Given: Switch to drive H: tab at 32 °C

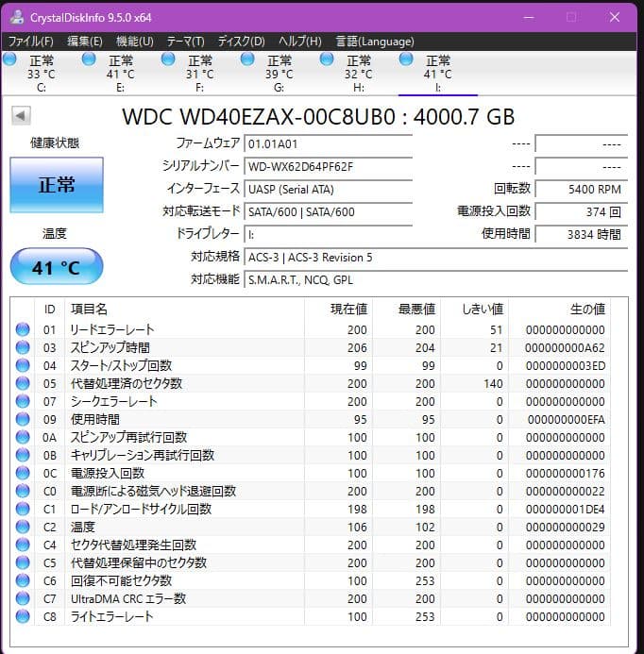Looking at the screenshot, I should pos(358,74).
